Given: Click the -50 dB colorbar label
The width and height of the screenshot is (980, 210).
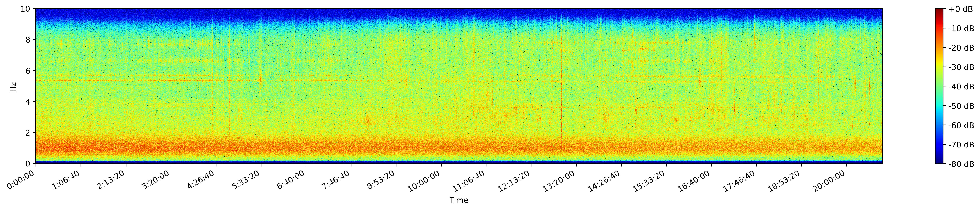Looking at the screenshot, I should click(961, 106).
